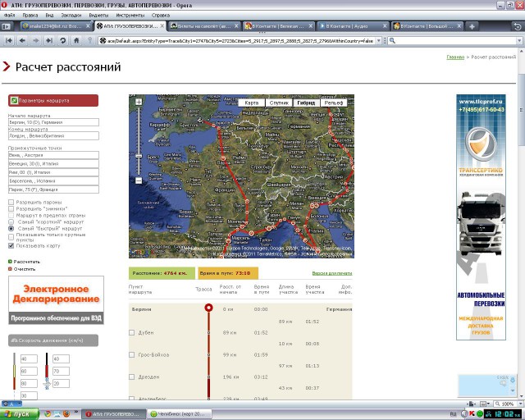Screen dimensions: 525x420
Task: Click the speedometer icon in Скорость движения header
Action: 14,340
